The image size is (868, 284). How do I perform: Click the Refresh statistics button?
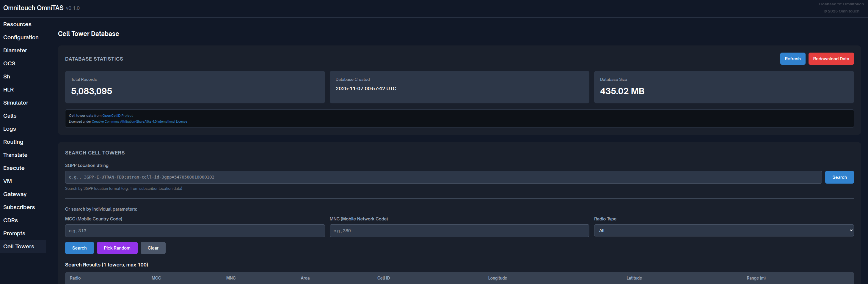(x=792, y=59)
